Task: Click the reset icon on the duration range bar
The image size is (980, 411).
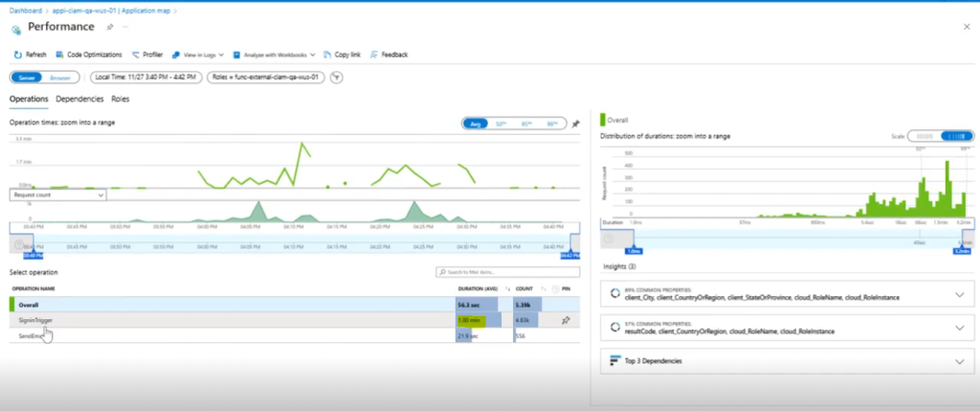Action: point(609,239)
